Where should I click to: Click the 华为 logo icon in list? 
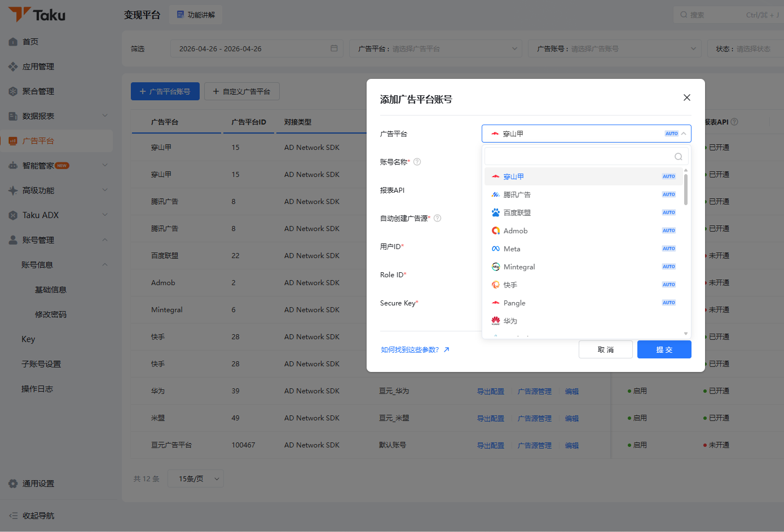pyautogui.click(x=496, y=321)
